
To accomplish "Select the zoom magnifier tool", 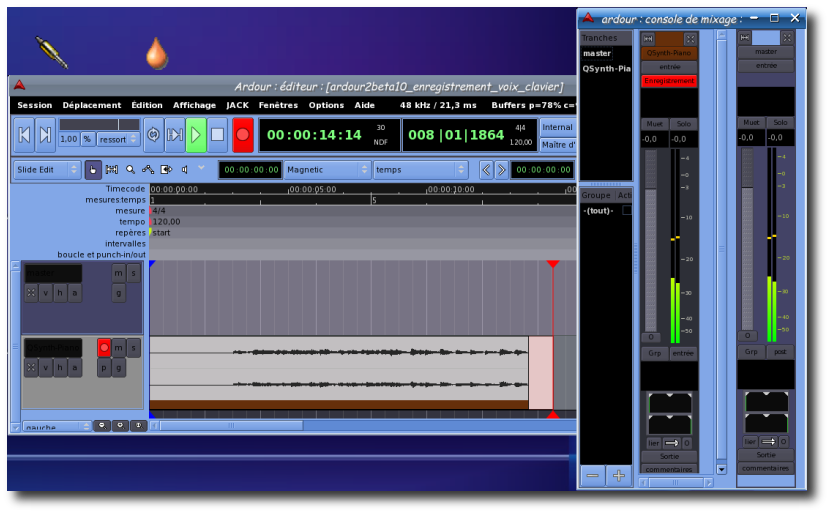I will 130,170.
